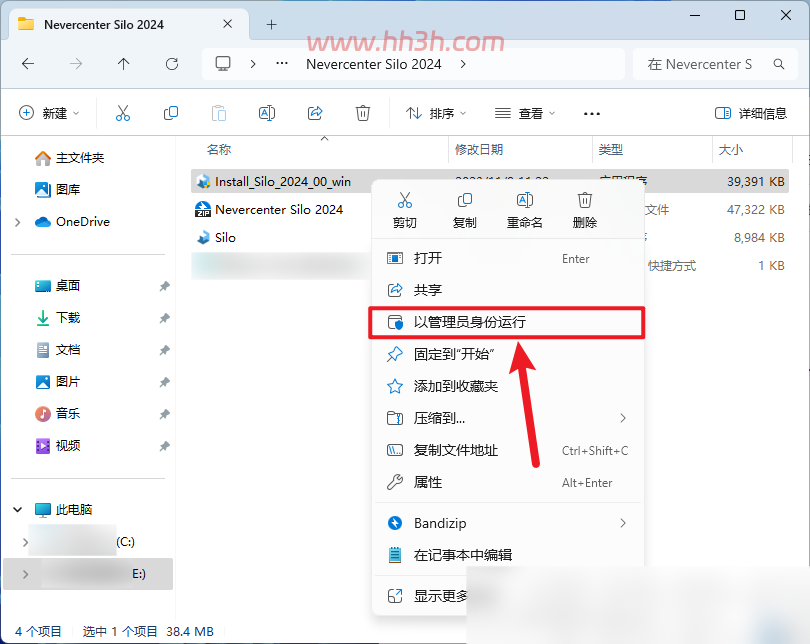Viewport: 810px width, 644px height.
Task: Open 主文件夹 in the sidebar
Action: [69, 158]
